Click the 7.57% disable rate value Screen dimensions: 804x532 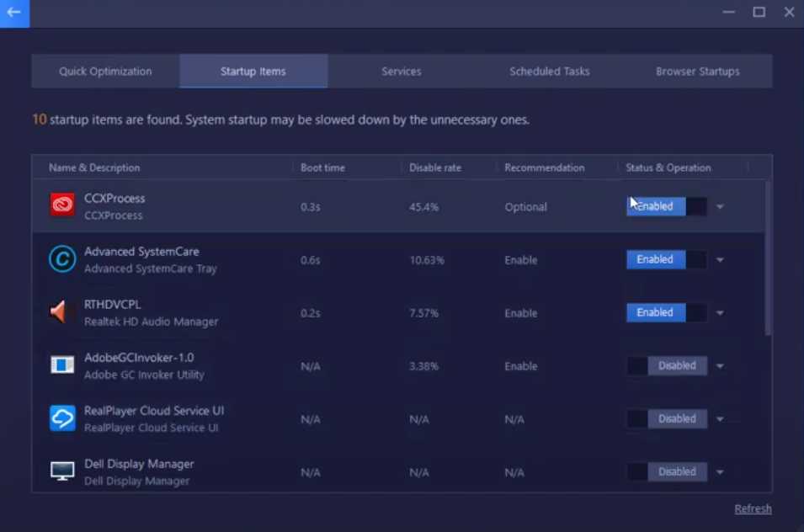(x=423, y=313)
